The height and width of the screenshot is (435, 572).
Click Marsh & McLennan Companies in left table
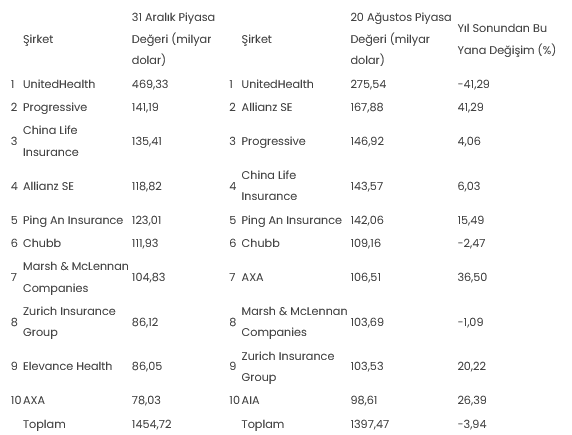click(76, 277)
